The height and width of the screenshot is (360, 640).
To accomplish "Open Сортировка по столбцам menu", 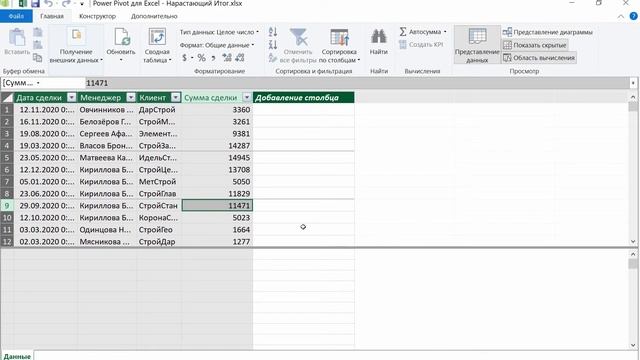I will [x=339, y=46].
